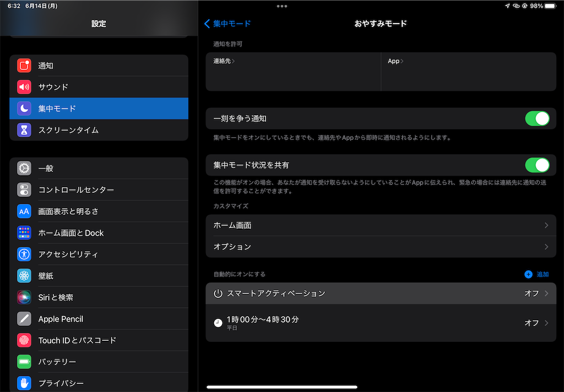
Task: Tap the three-dot multitasking icon at top
Action: pos(282,6)
